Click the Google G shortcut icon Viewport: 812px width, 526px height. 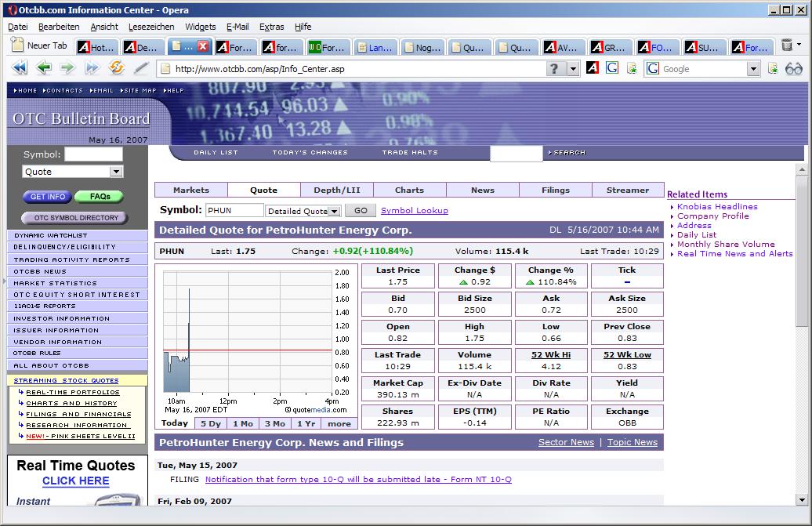[612, 68]
